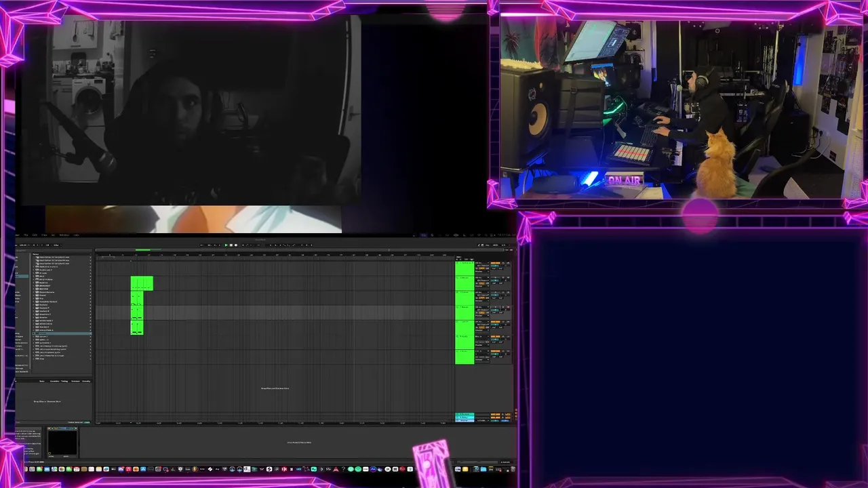Open the highlighted track's Master output dropdown

pos(482,315)
